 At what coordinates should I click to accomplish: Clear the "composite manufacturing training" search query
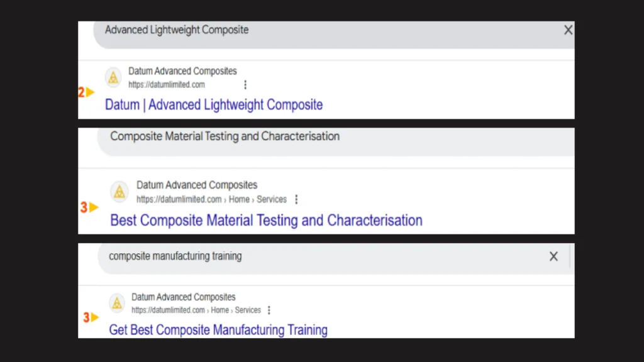click(553, 256)
